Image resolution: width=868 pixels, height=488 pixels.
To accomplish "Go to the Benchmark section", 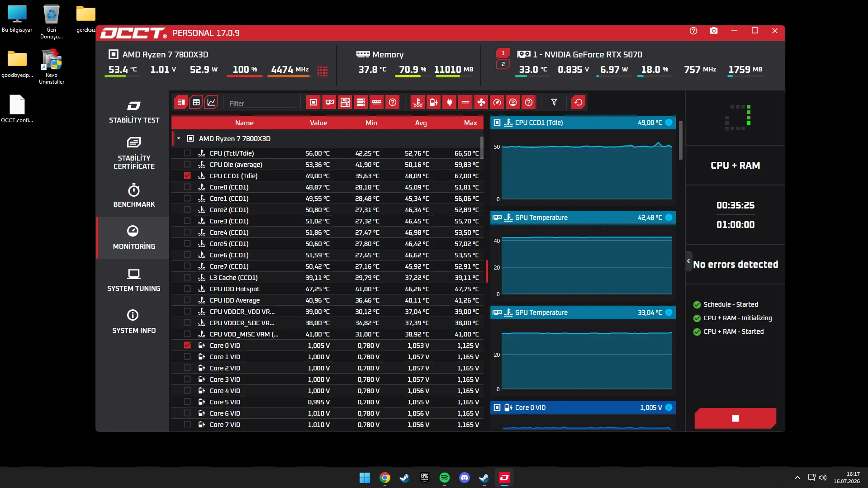I will coord(134,195).
